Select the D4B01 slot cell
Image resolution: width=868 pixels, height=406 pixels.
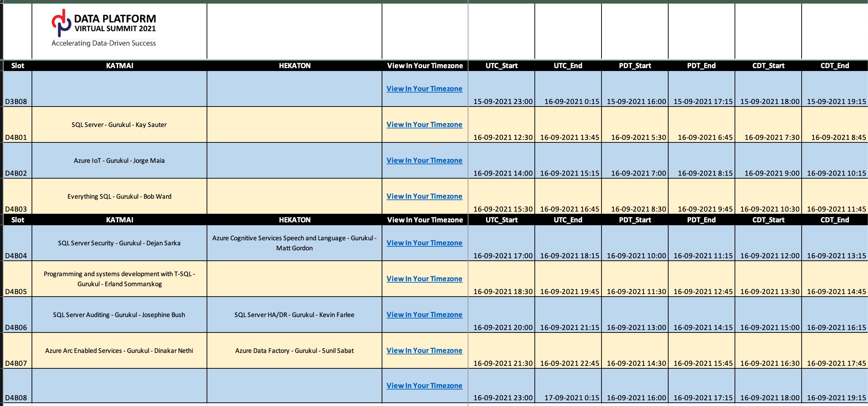pyautogui.click(x=18, y=124)
